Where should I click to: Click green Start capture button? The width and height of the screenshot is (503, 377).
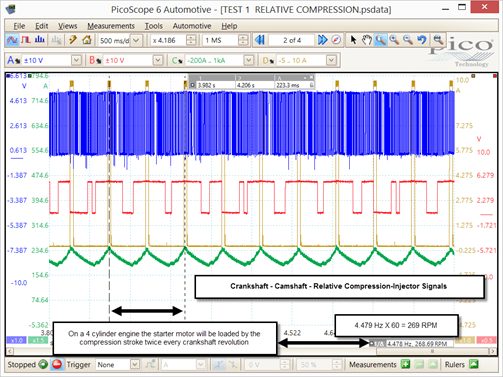[x=43, y=364]
